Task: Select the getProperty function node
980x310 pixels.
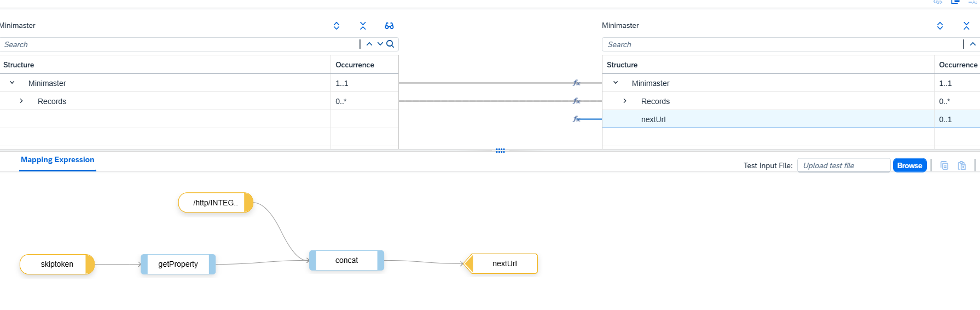Action: [x=178, y=264]
